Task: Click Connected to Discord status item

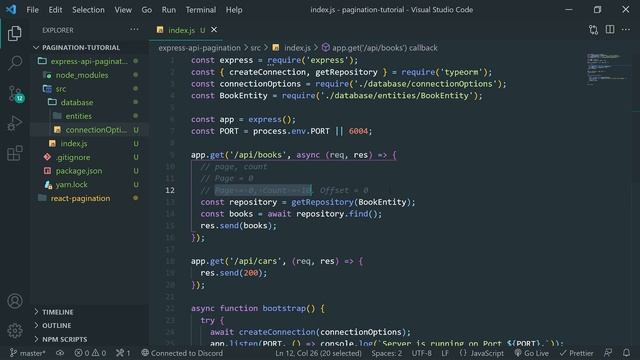Action: [182, 353]
